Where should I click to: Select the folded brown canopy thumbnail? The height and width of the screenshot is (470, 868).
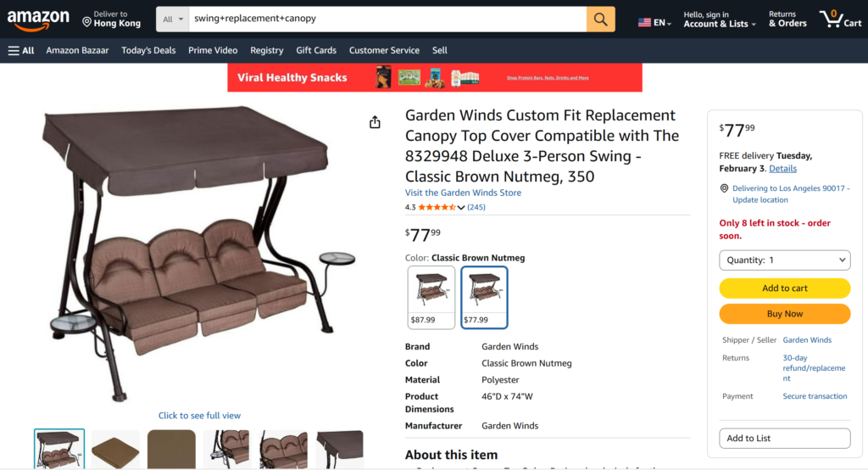115,450
